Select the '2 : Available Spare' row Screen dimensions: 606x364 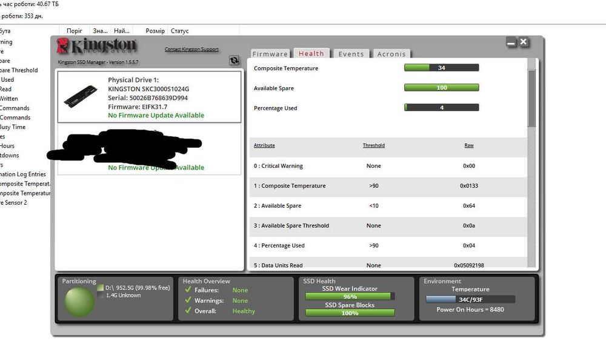pos(388,206)
